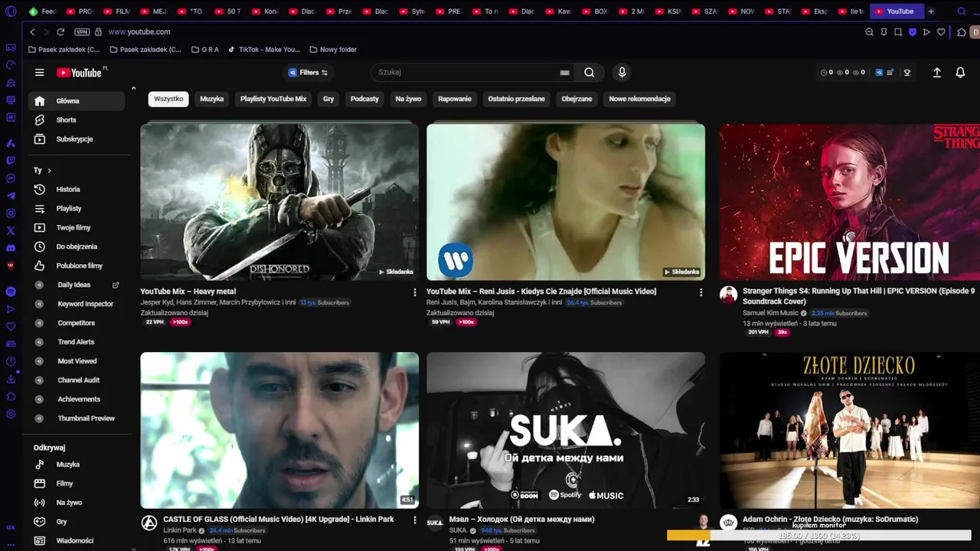This screenshot has width=980, height=551.
Task: Open the Stranger Things EPIC VERSION thumbnail
Action: point(850,201)
